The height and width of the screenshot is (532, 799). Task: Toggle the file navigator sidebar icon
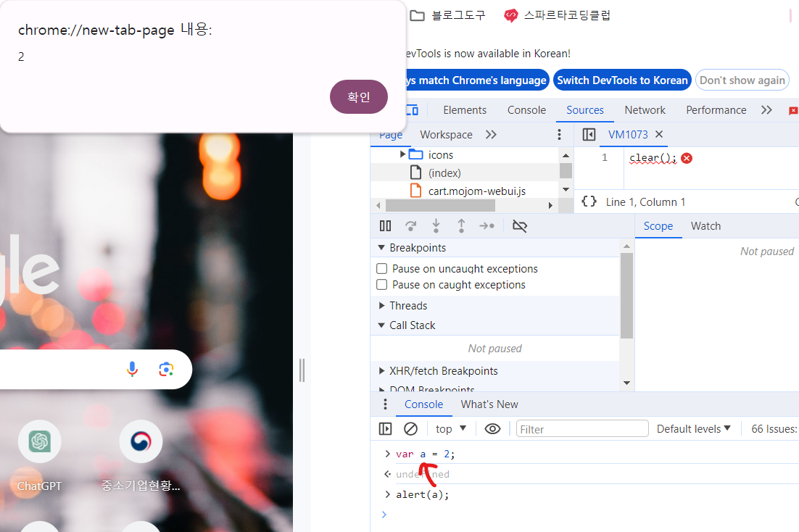[589, 135]
